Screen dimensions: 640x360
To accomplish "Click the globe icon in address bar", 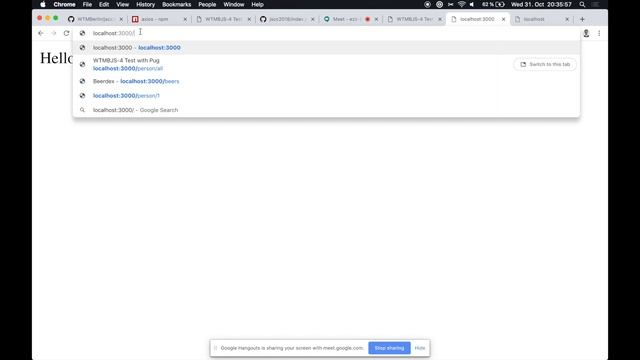I will click(82, 33).
